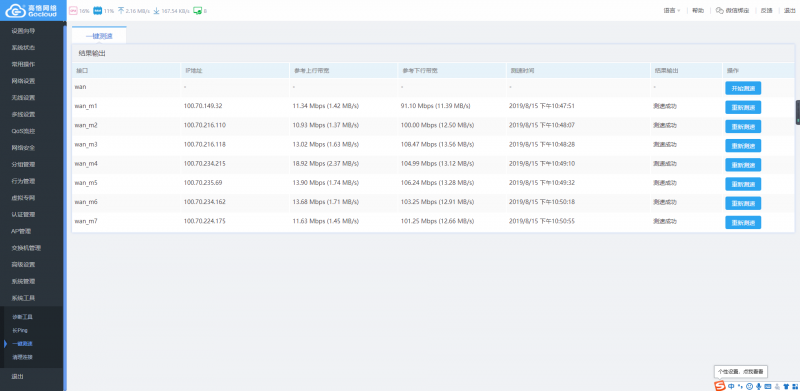Click the CPU usage 16% indicator icon

coord(73,11)
